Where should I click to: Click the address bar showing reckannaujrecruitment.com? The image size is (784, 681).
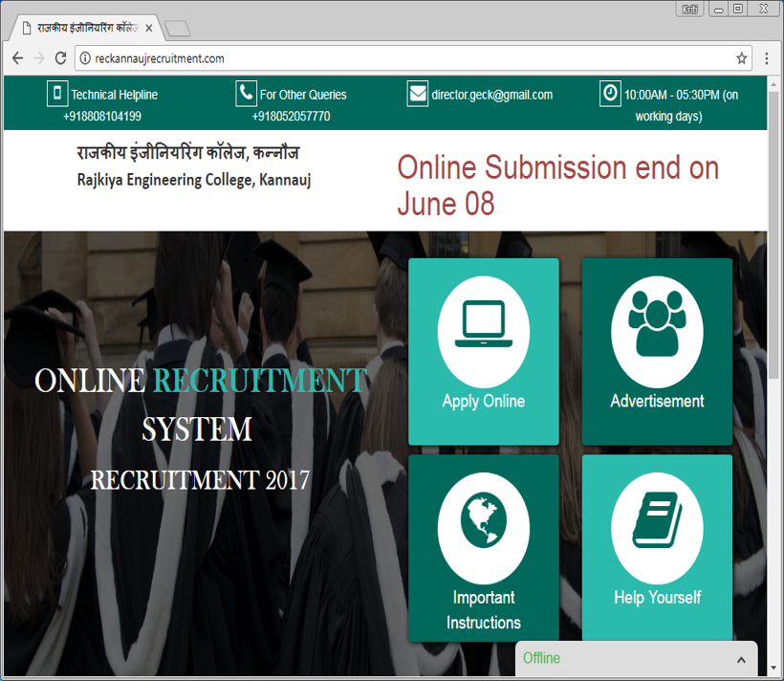point(413,58)
